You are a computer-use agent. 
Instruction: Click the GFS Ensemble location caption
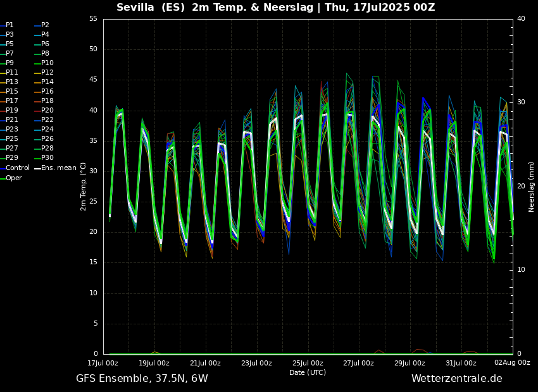pos(142,379)
